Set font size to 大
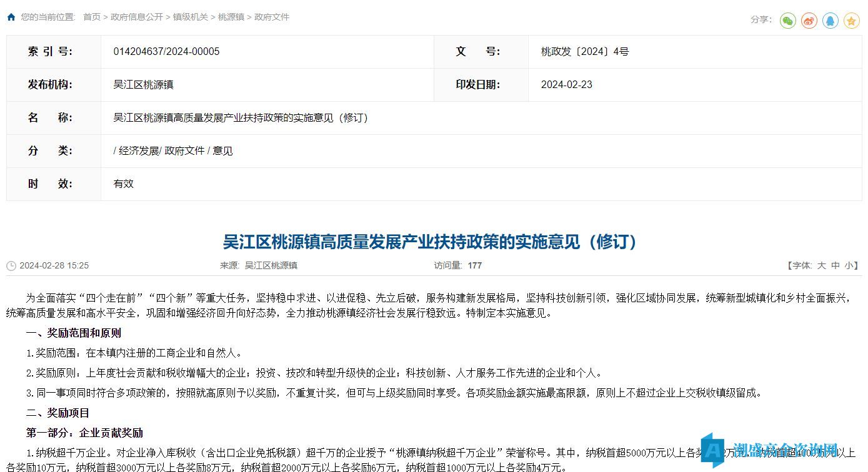The image size is (868, 472). pos(822,265)
